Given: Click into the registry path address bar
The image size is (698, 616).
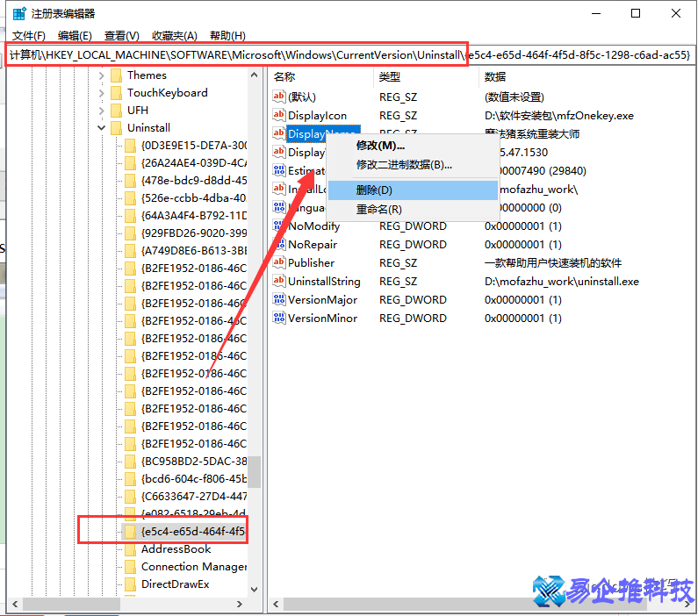Looking at the screenshot, I should pos(351,55).
